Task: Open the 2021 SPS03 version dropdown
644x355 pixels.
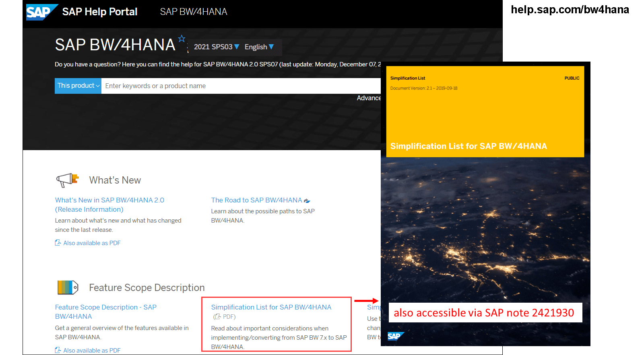Action: click(x=217, y=47)
